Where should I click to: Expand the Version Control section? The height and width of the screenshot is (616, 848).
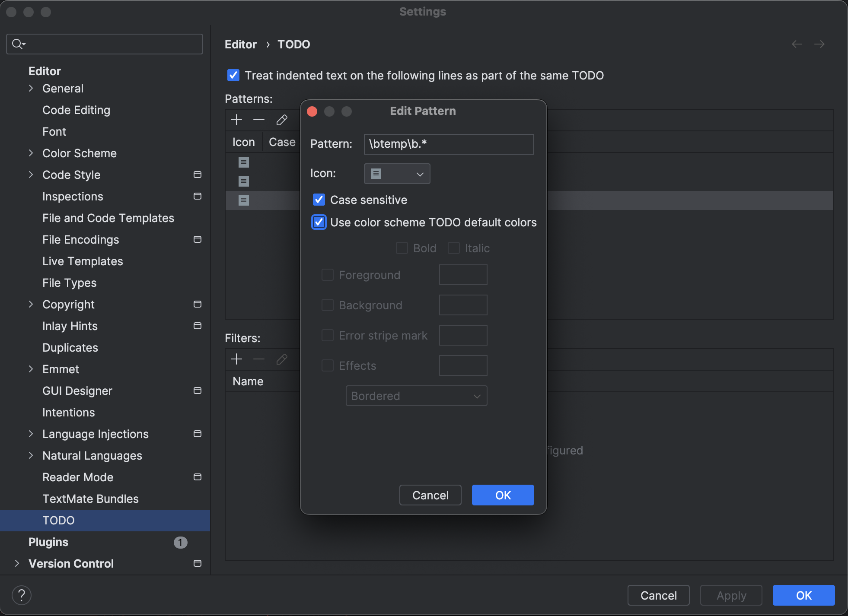17,563
